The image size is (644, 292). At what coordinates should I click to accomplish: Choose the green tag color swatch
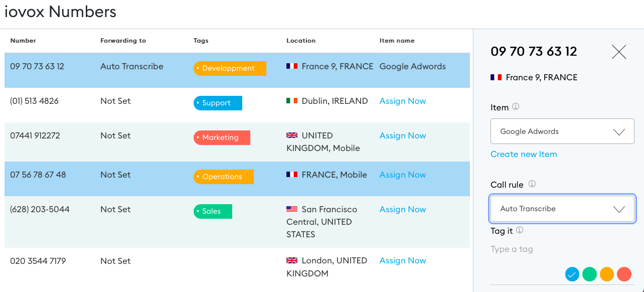coord(589,274)
